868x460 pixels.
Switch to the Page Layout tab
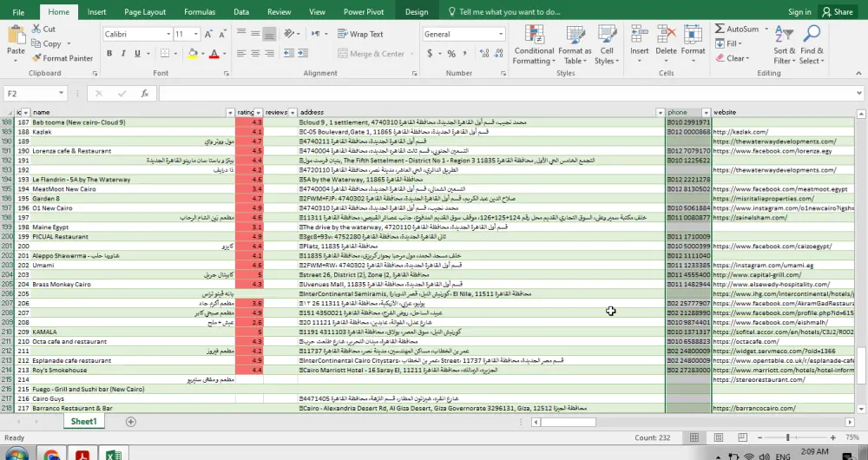tap(145, 11)
